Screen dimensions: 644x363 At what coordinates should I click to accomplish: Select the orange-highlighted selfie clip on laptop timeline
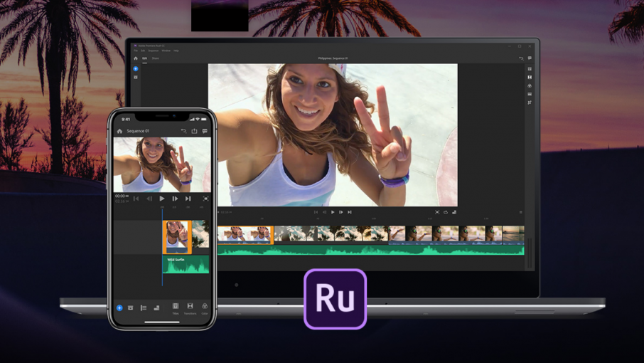[245, 235]
